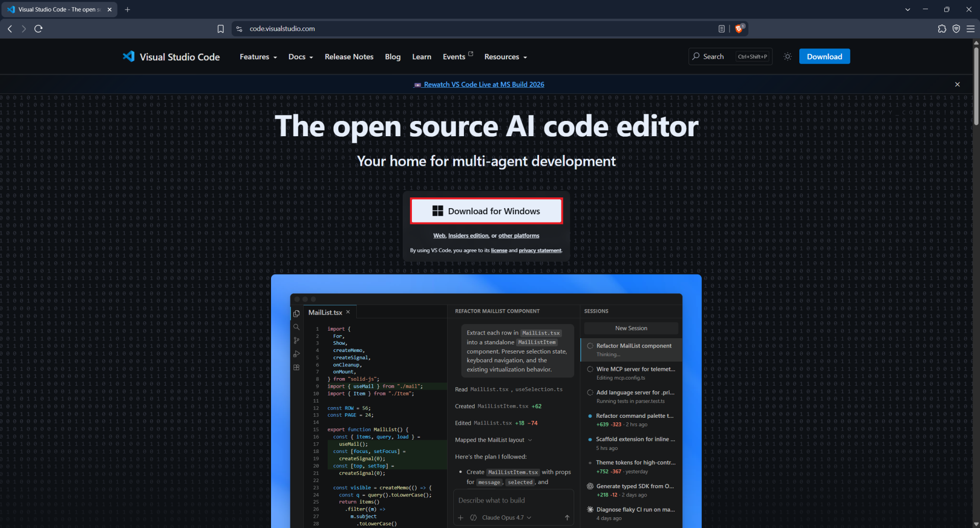The image size is (980, 528).
Task: Click the Visual Studio Code logo
Action: tap(171, 57)
